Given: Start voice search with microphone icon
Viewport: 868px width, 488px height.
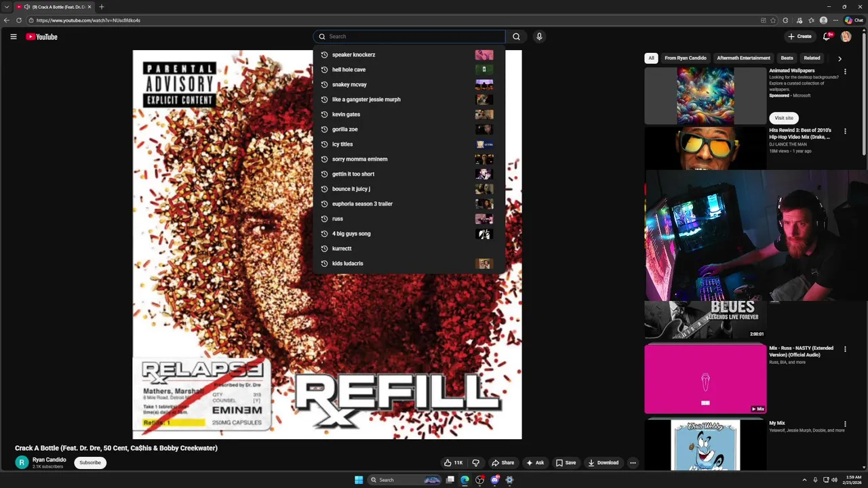Looking at the screenshot, I should 539,37.
